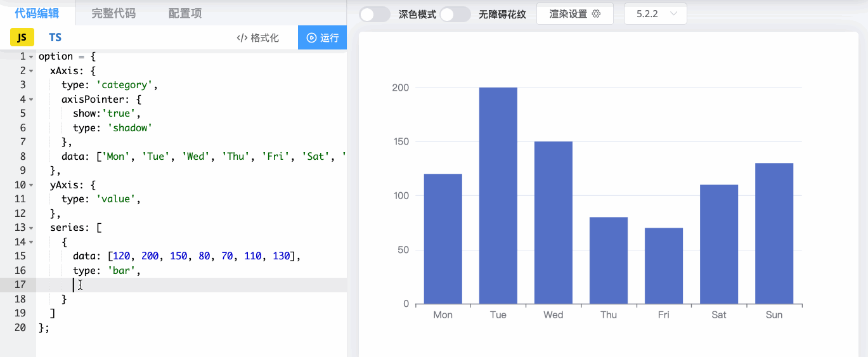
Task: Toggle the 深色模式 dark mode switch
Action: point(375,14)
